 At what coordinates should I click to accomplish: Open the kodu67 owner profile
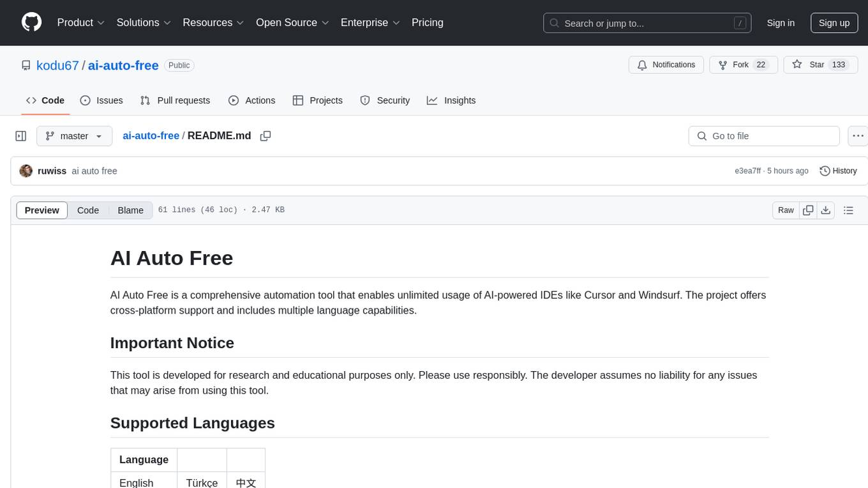(x=57, y=65)
